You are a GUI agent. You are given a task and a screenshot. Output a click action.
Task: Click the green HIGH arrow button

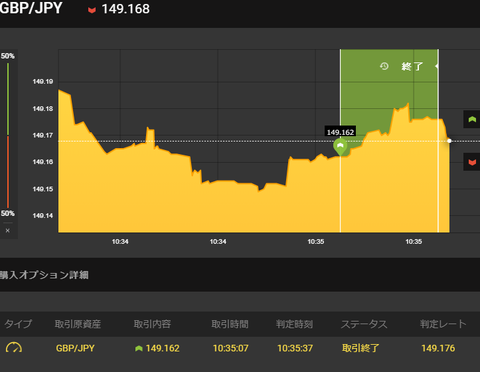(x=472, y=119)
